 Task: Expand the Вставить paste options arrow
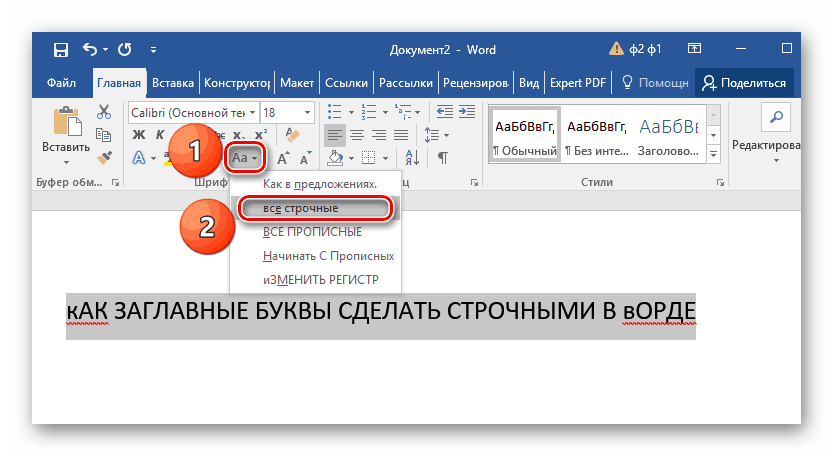(x=66, y=162)
